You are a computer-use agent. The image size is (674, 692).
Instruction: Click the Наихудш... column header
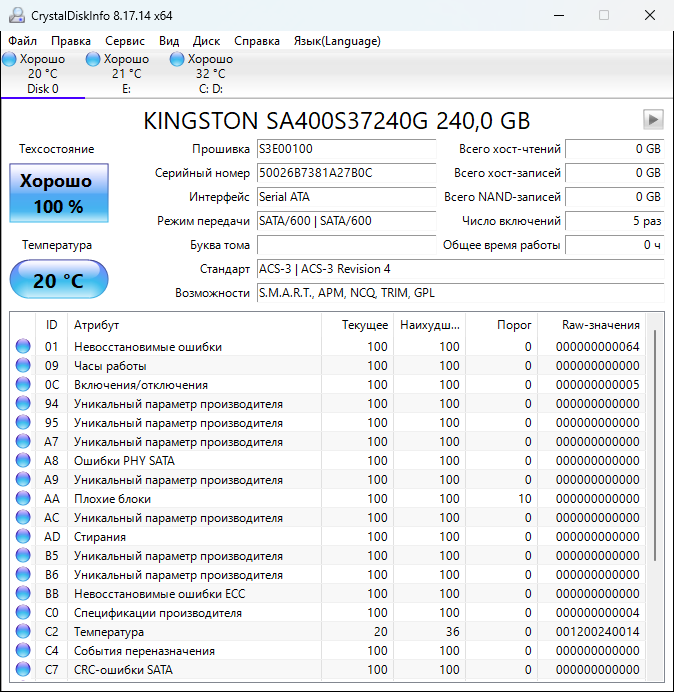click(x=429, y=325)
